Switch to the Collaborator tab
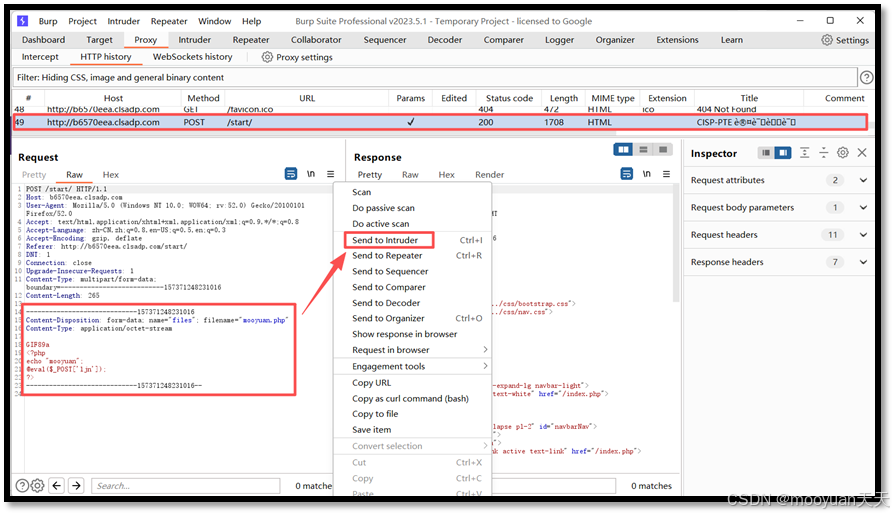This screenshot has width=894, height=515. (x=316, y=40)
